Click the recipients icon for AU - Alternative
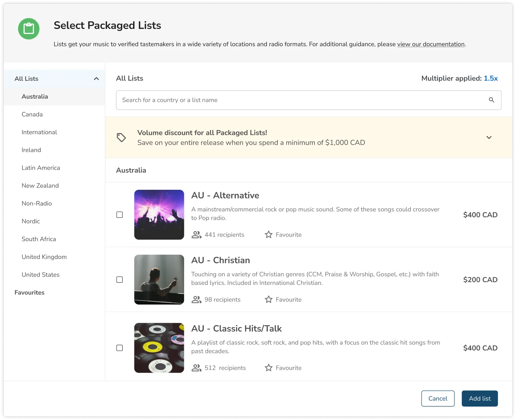Viewport: 516px width, 420px height. (x=196, y=234)
